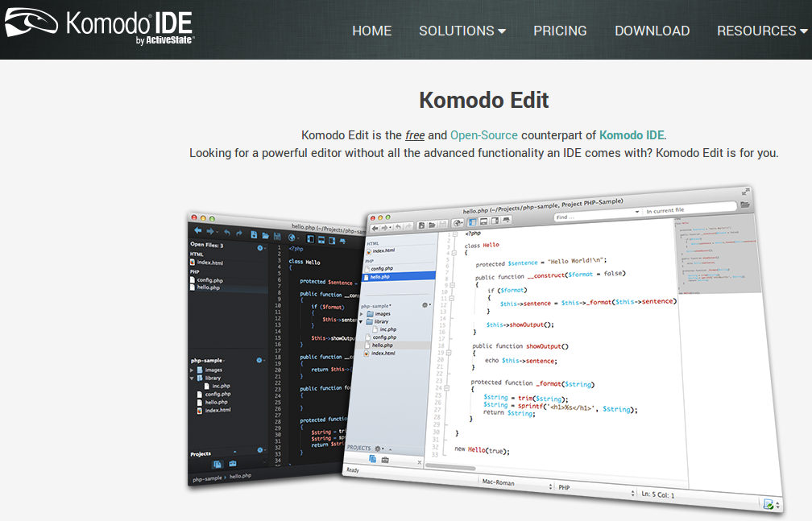Follow the Komodo IDE text link
The image size is (812, 521).
click(632, 135)
